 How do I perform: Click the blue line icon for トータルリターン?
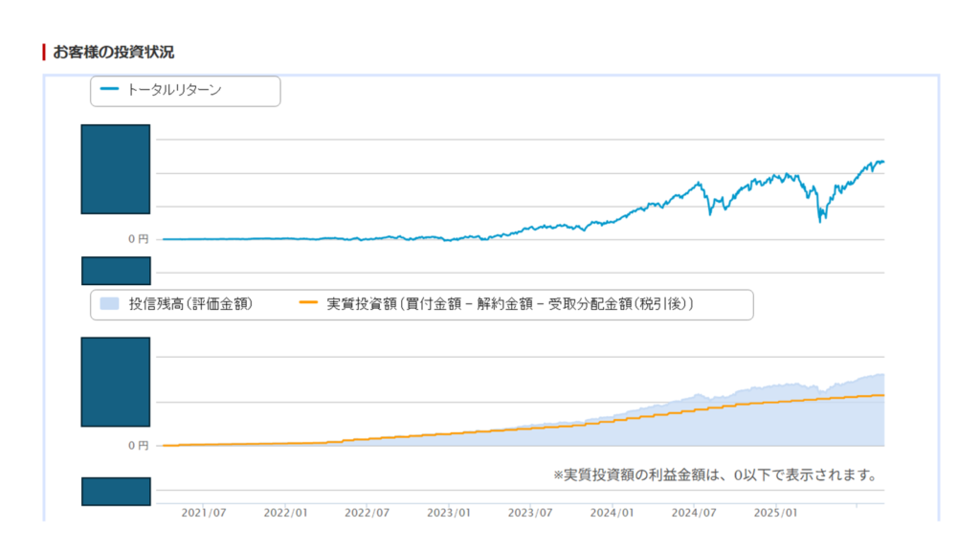(109, 90)
